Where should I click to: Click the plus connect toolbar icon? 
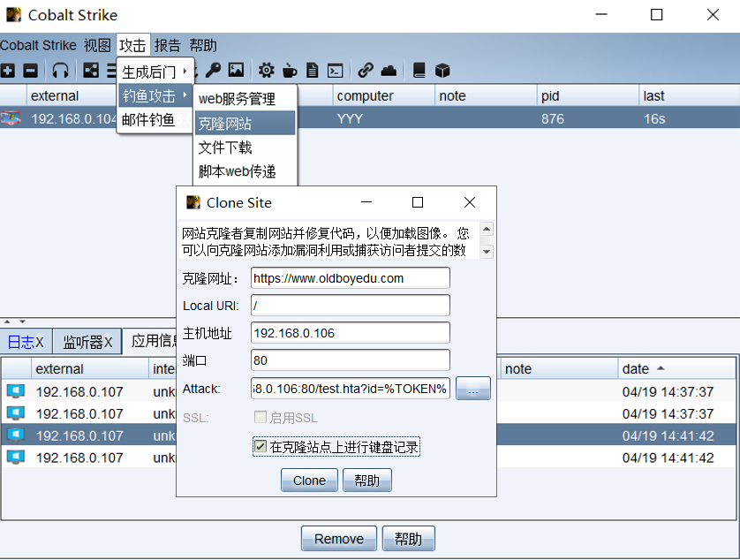point(8,71)
